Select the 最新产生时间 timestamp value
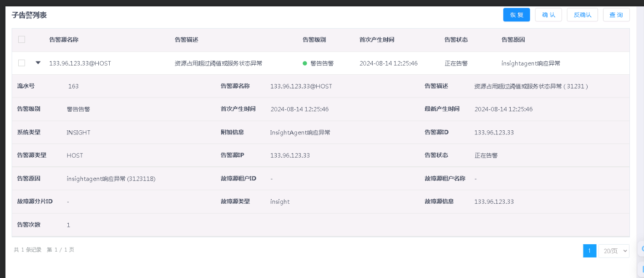644x278 pixels. tap(503, 109)
